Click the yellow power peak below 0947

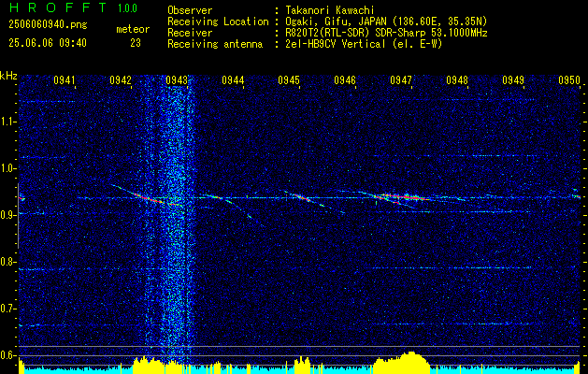tap(403, 362)
